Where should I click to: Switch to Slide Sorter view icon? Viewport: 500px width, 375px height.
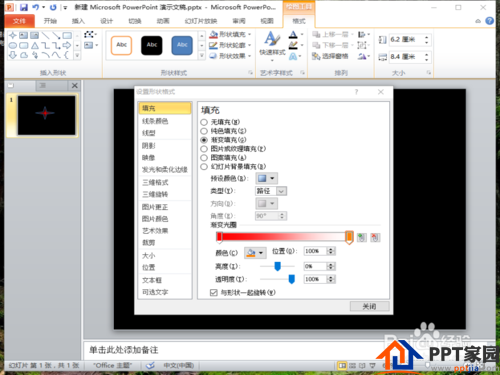(352, 366)
